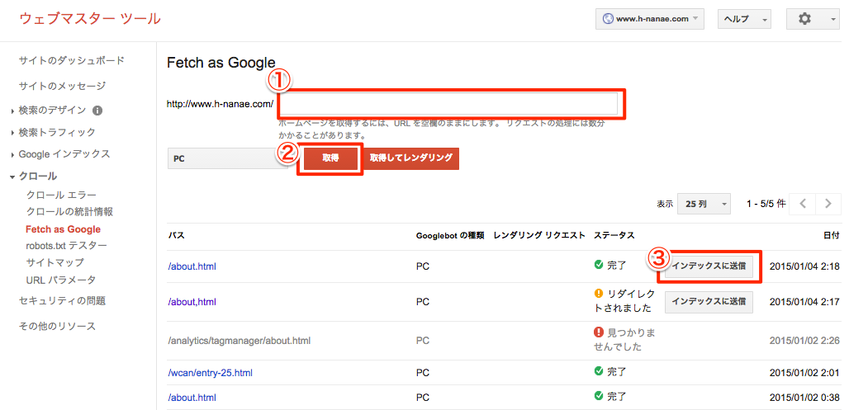
Task: Click the date 2015/01/02 2:01
Action: pyautogui.click(x=804, y=373)
